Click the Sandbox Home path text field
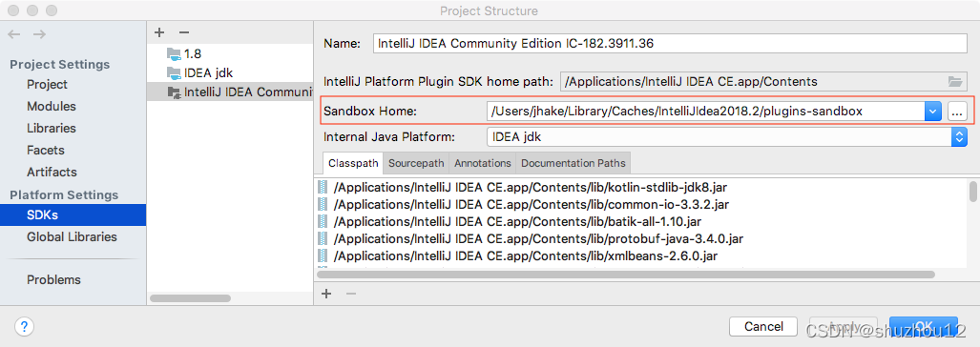This screenshot has height=347, width=980. pyautogui.click(x=705, y=112)
